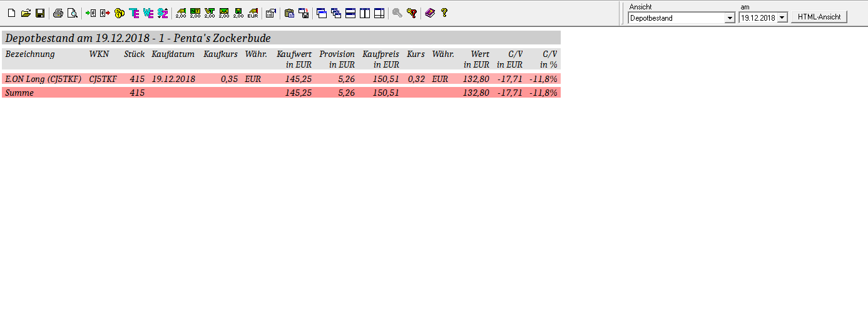Screen dimensions: 868x316
Task: Click Kaufdatum cell 19.12.2018 in E.ON row
Action: (x=173, y=79)
